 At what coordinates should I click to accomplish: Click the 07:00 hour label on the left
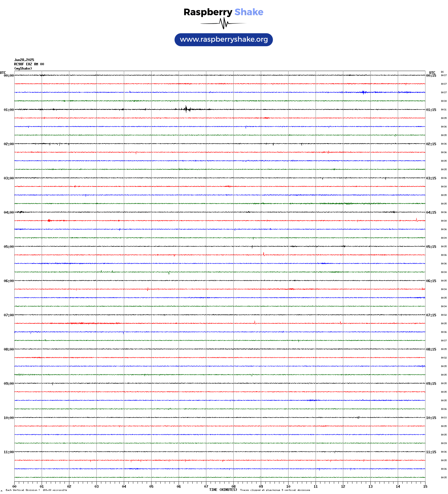[9, 315]
